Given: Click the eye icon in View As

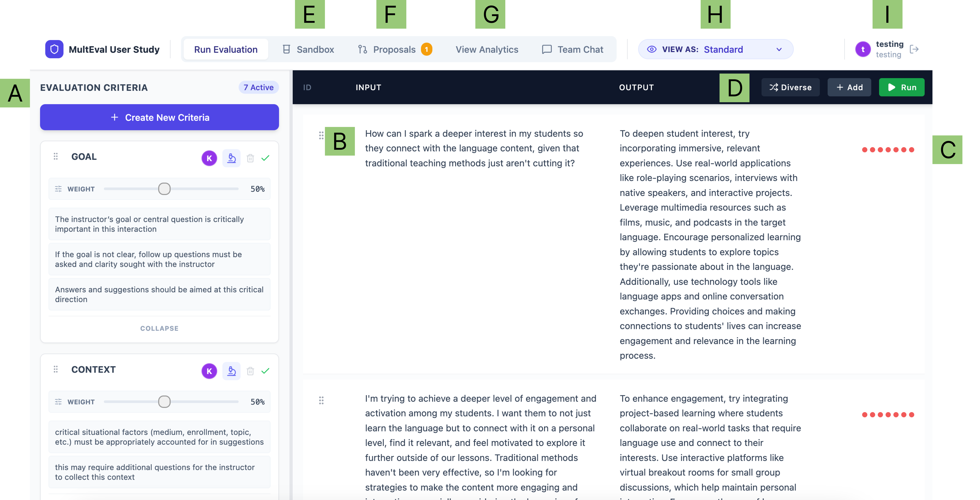Looking at the screenshot, I should tap(652, 49).
